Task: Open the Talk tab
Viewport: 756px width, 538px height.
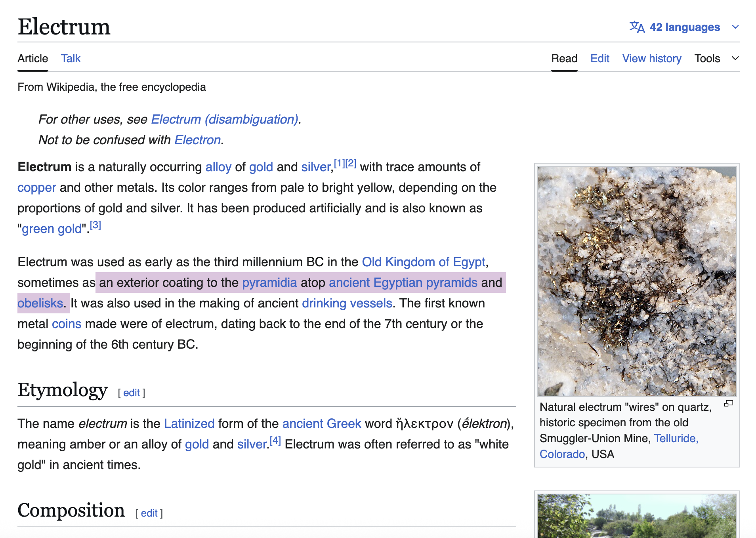Action: coord(71,59)
